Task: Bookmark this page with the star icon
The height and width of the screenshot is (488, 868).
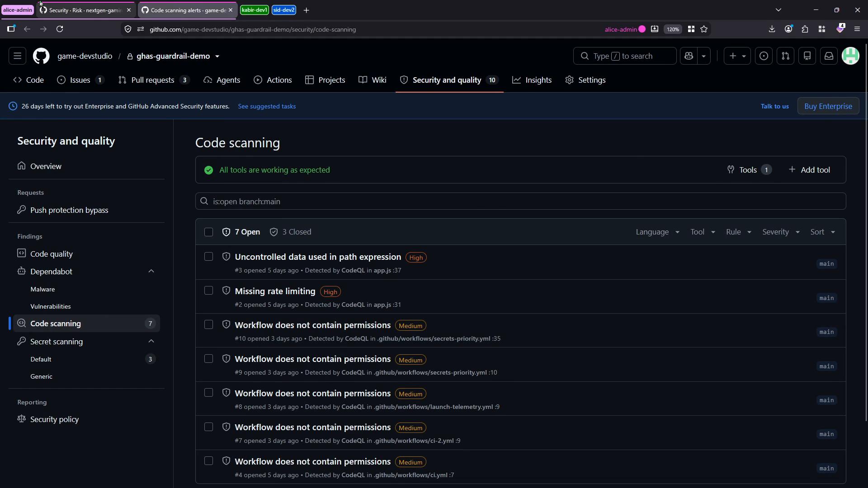Action: 704,29
